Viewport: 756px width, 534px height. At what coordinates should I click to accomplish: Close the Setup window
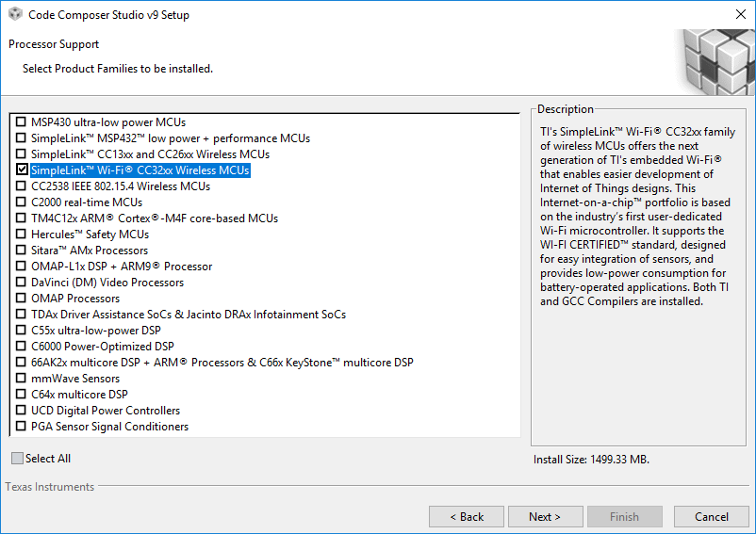point(741,14)
